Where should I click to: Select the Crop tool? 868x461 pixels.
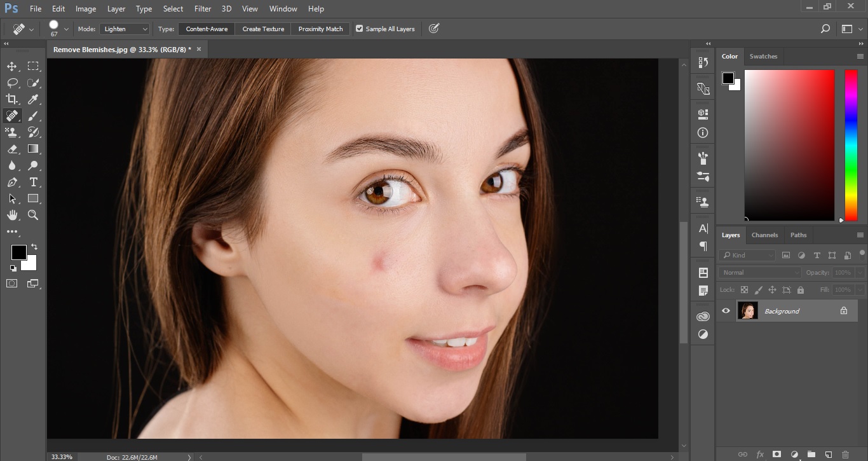coord(12,99)
